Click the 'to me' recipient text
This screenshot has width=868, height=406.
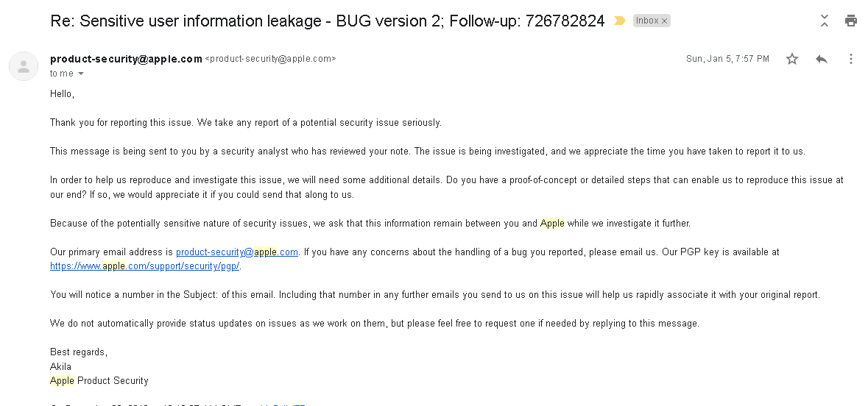coord(61,74)
